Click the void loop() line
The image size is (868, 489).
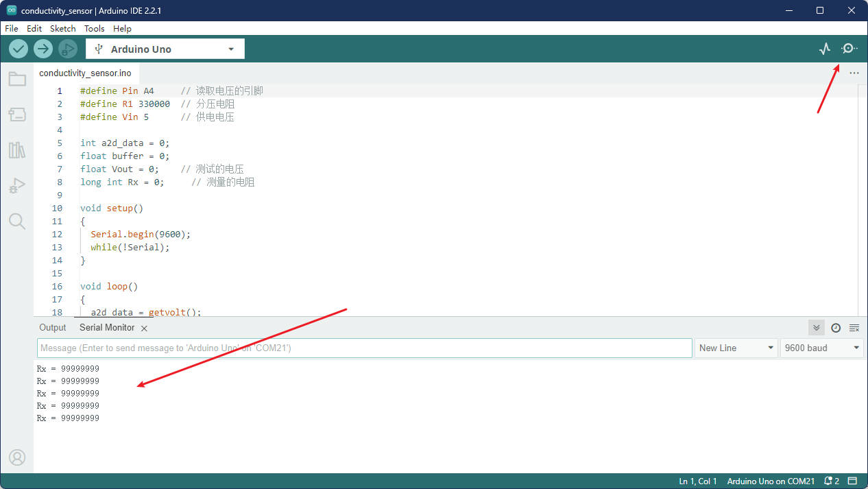coord(109,286)
